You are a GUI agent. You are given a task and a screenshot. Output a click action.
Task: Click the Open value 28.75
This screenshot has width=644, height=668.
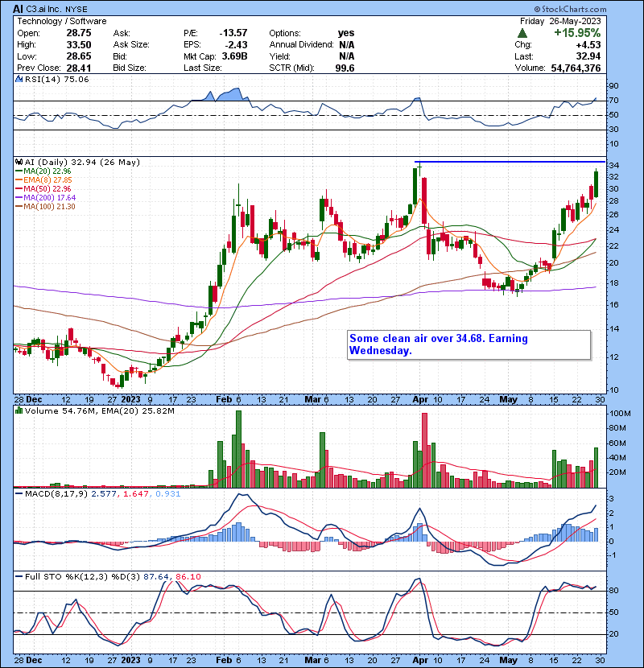(x=79, y=33)
